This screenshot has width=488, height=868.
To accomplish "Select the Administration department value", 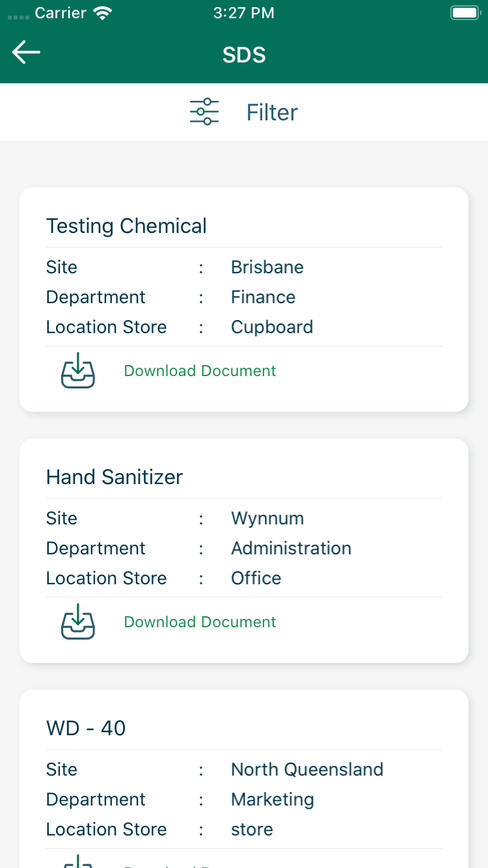I will tap(291, 549).
